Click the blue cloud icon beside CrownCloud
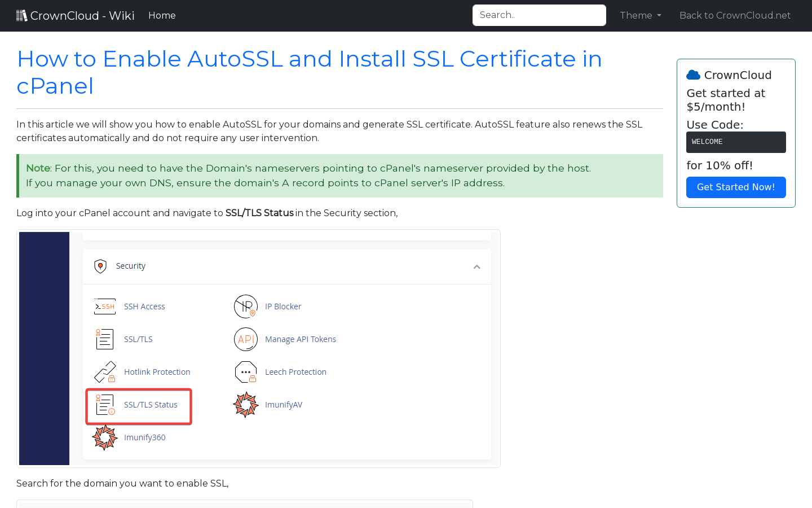The image size is (812, 508). click(x=692, y=74)
